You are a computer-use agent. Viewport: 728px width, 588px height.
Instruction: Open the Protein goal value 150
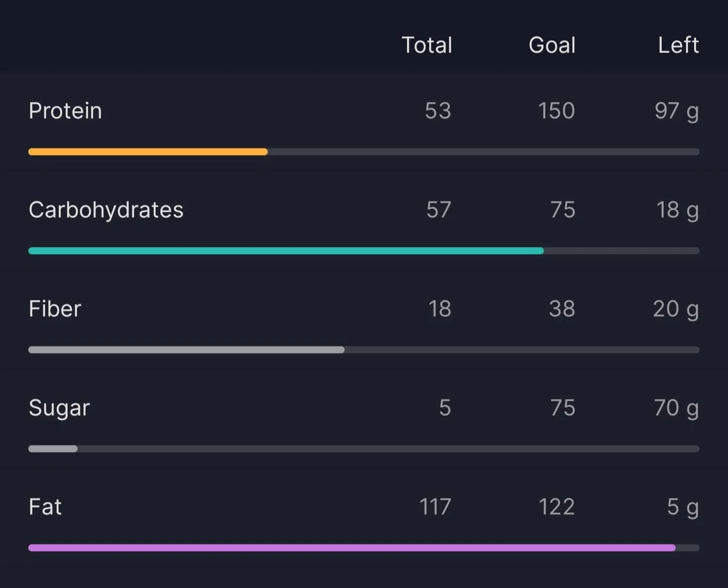click(556, 111)
